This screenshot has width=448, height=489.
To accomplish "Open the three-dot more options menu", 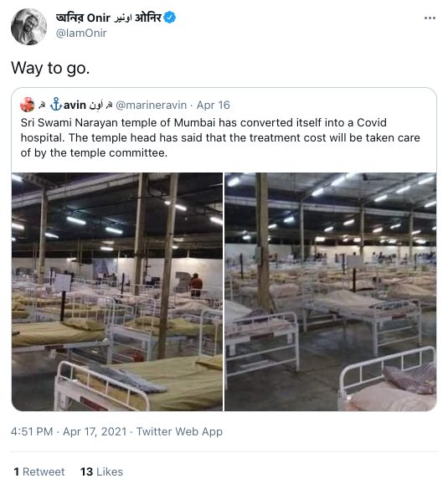I will [x=430, y=18].
